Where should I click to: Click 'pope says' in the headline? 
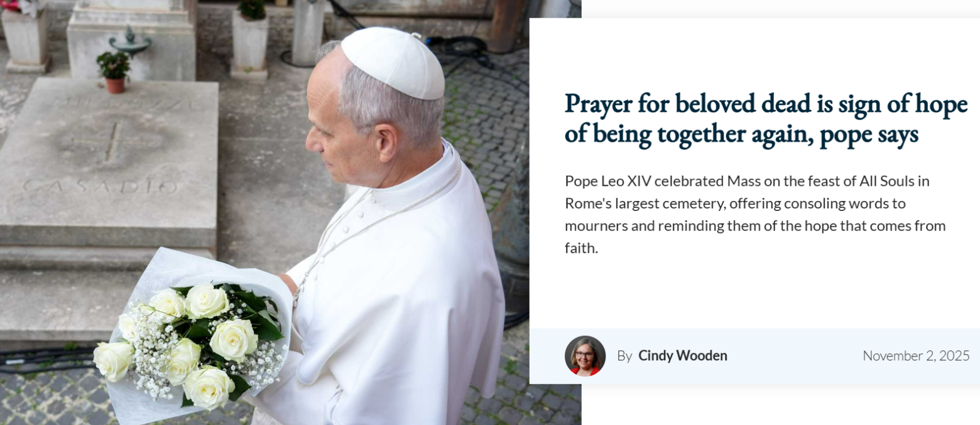coord(869,134)
